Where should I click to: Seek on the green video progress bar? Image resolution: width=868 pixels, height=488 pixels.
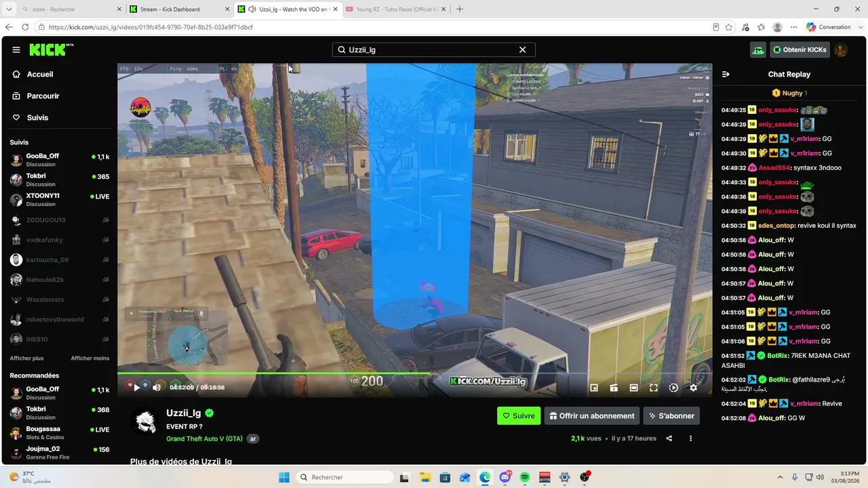pos(414,373)
